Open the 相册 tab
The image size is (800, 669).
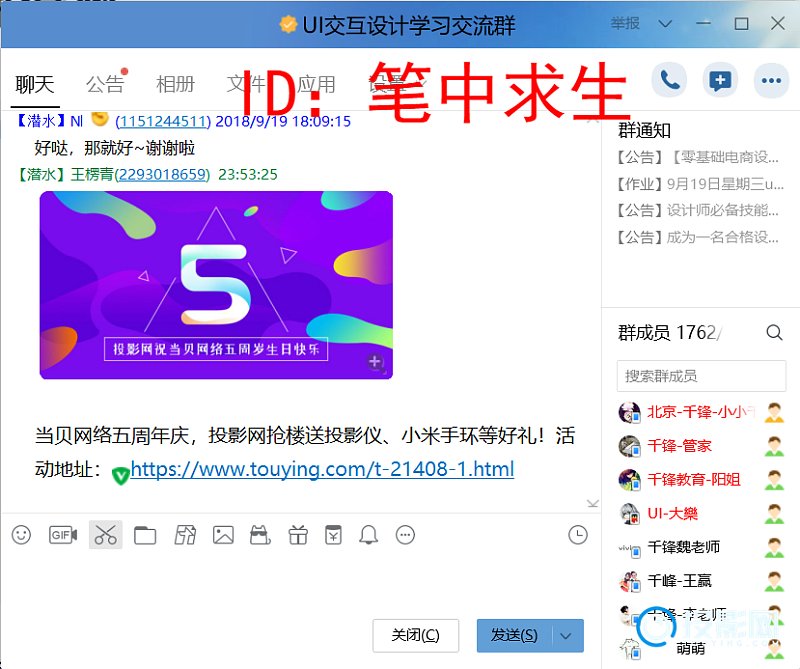coord(176,85)
